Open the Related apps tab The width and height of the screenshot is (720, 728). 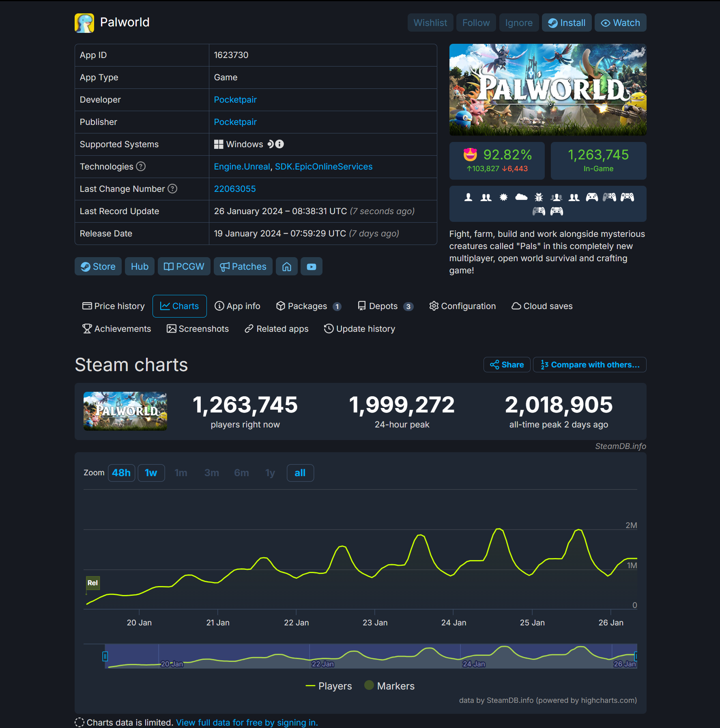(277, 329)
